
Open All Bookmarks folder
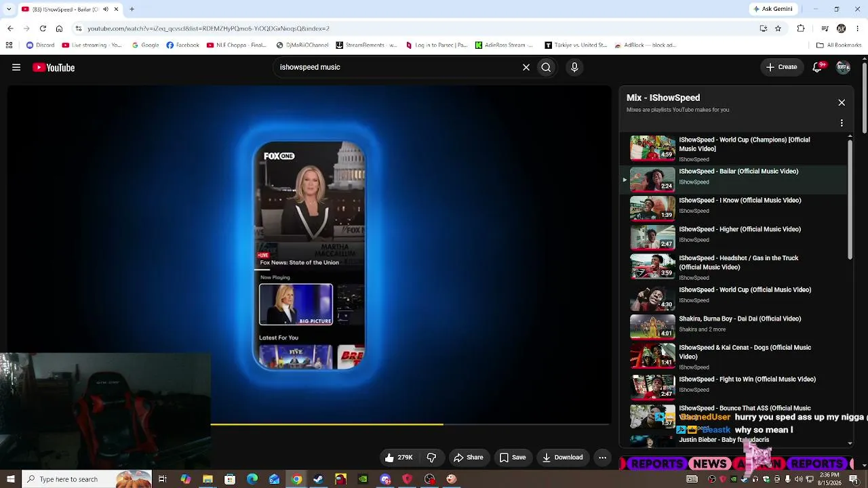point(839,45)
